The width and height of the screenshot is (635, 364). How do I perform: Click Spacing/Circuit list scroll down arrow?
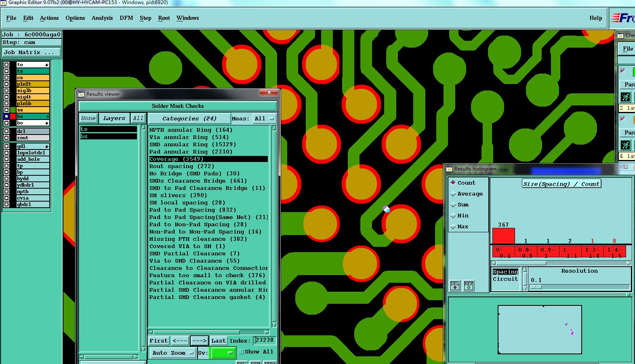click(525, 288)
